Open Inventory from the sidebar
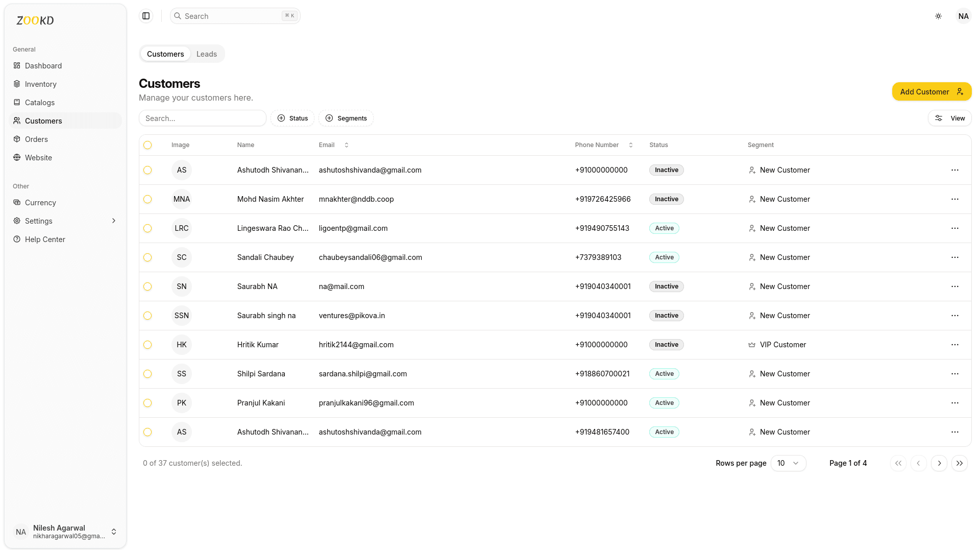980x550 pixels. (40, 84)
